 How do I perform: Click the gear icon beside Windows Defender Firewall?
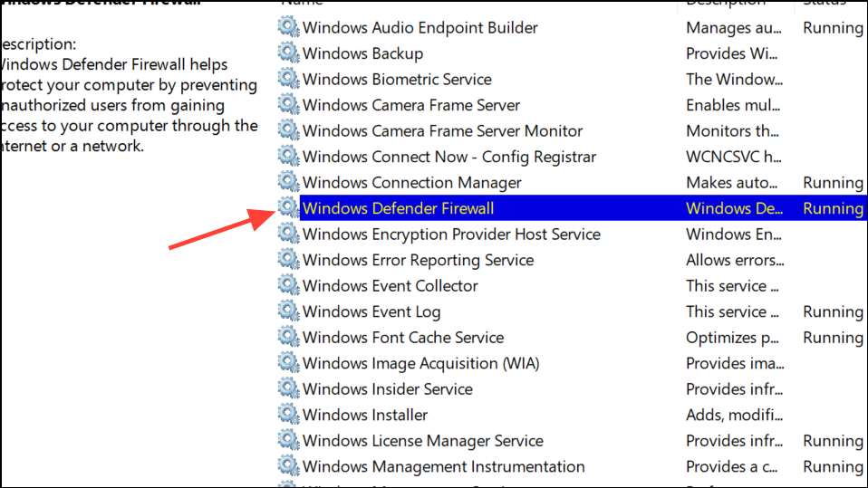point(288,208)
